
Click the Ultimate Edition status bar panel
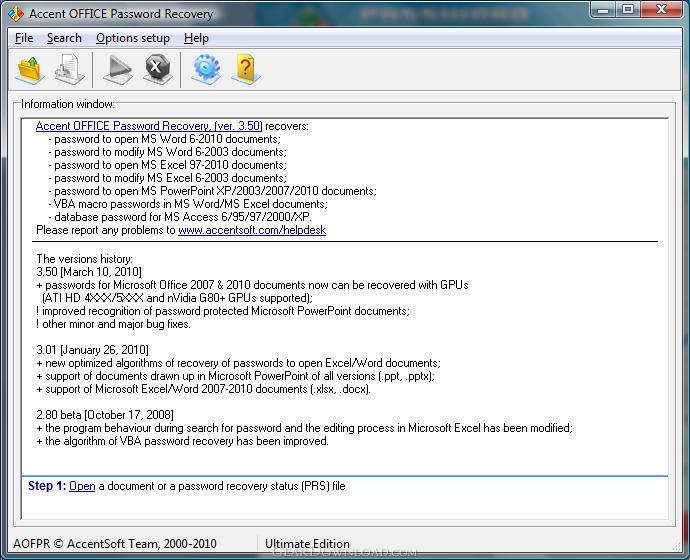coord(307,544)
